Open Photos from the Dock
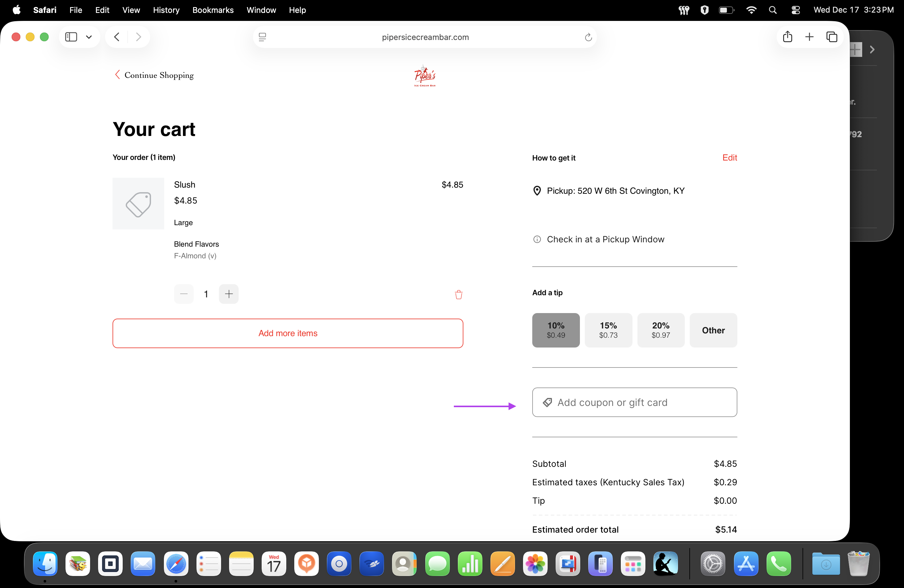This screenshot has width=904, height=588. [535, 563]
